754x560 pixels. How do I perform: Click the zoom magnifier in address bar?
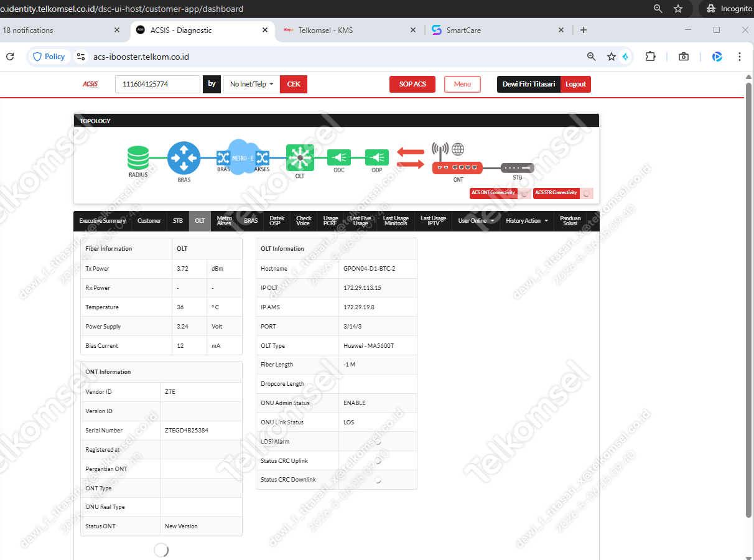[592, 57]
